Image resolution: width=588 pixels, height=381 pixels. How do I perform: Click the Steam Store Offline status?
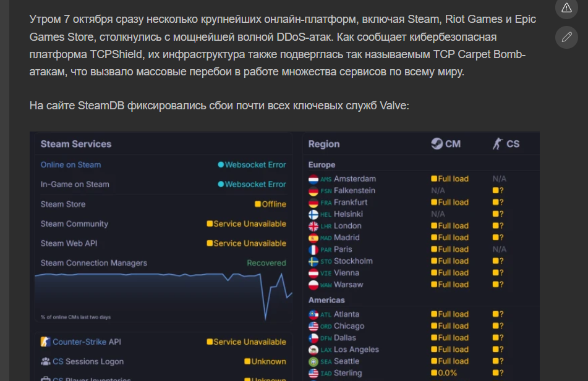click(x=271, y=204)
